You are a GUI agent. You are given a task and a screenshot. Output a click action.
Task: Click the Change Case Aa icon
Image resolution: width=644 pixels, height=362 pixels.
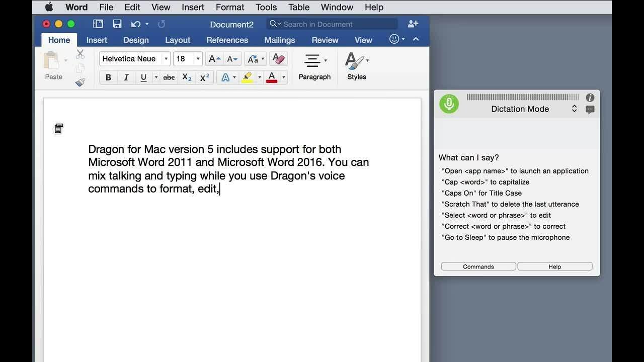(253, 59)
